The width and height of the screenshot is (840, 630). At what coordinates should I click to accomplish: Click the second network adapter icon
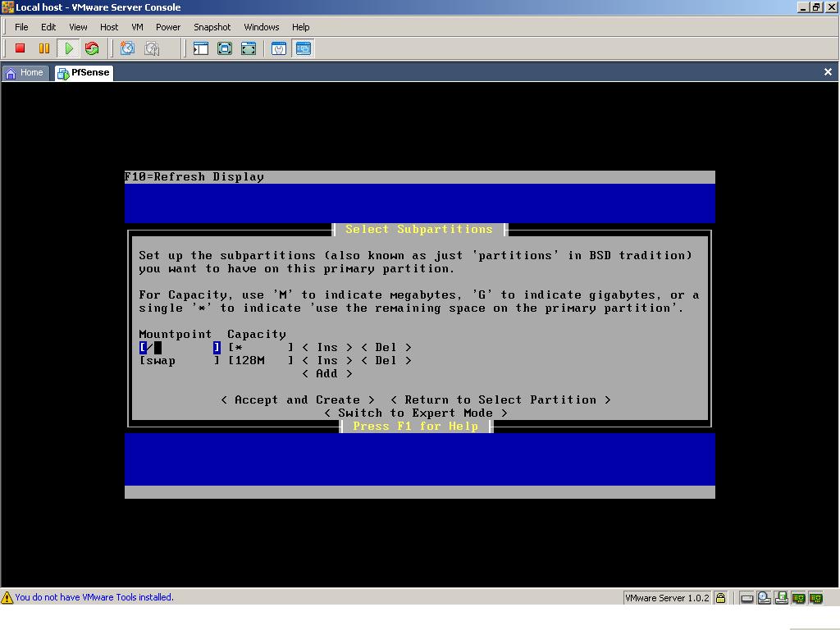pyautogui.click(x=816, y=598)
